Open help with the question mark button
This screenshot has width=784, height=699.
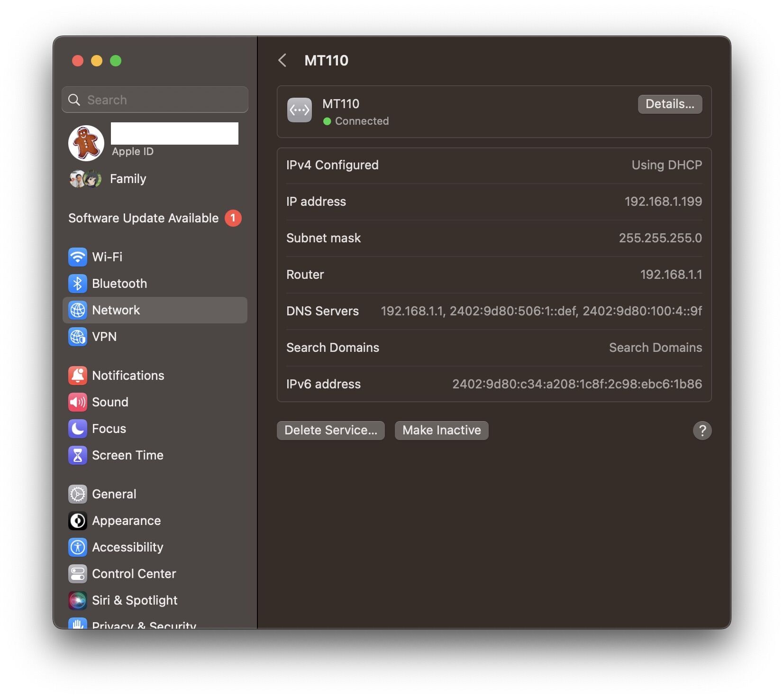pyautogui.click(x=702, y=431)
